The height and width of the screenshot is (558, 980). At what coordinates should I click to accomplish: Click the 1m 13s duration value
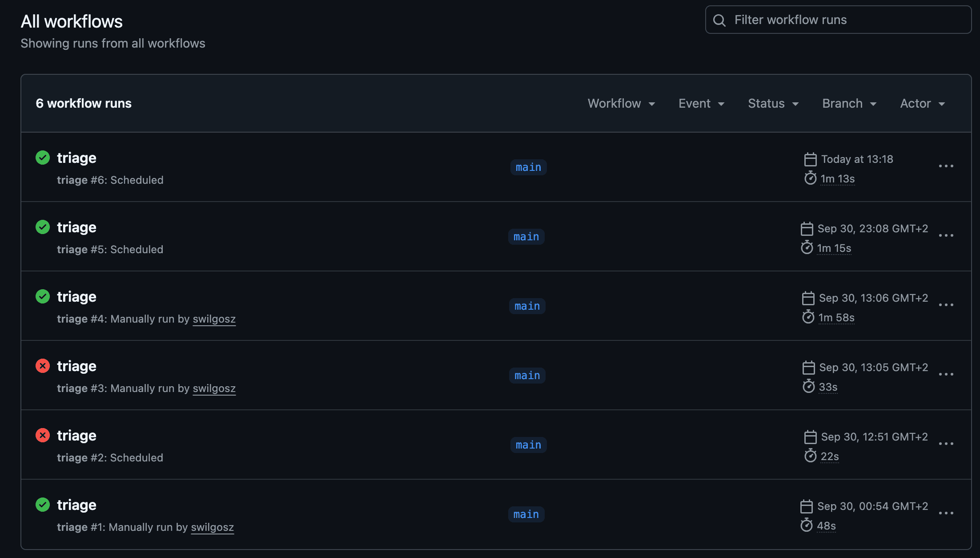point(838,179)
